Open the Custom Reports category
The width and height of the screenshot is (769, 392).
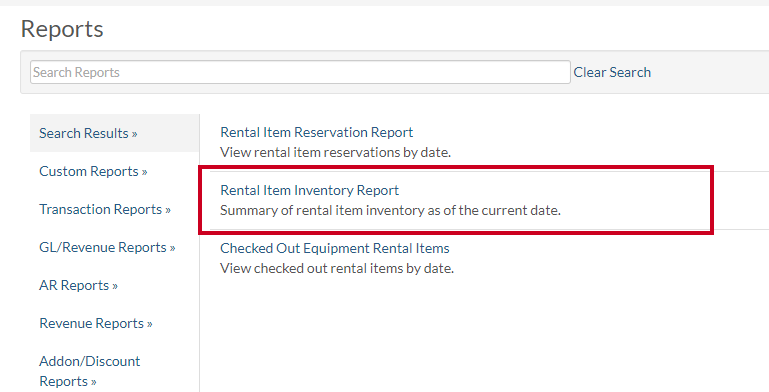[93, 171]
